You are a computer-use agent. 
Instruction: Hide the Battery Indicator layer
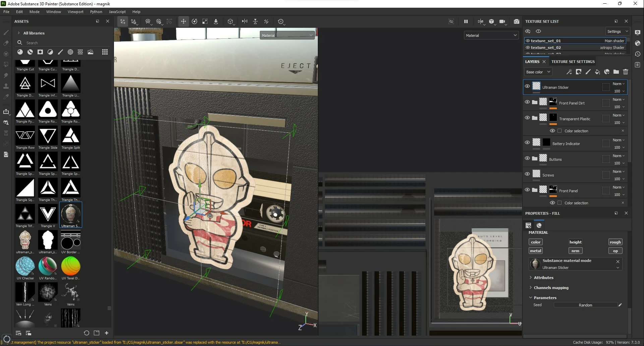pos(527,143)
